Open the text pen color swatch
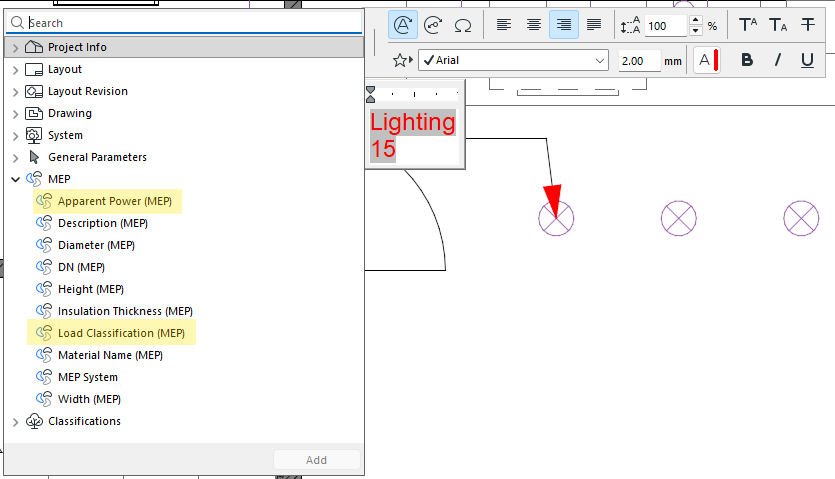The image size is (835, 479). (x=707, y=60)
